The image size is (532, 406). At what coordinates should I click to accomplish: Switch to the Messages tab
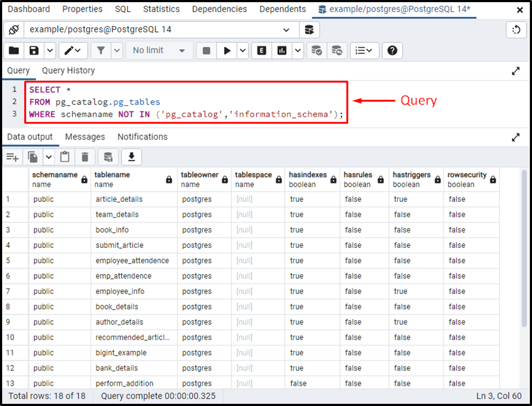[x=85, y=136]
